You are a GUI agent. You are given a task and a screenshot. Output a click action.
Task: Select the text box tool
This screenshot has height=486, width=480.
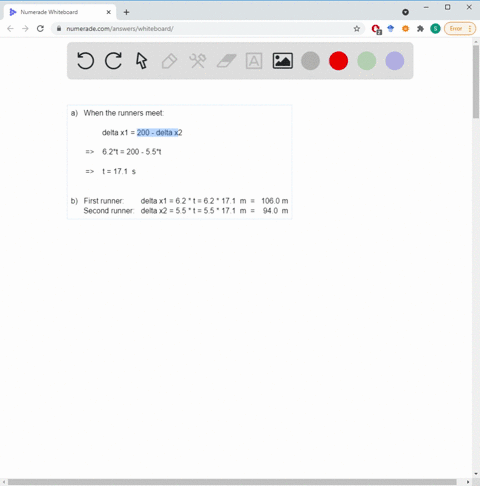(254, 61)
